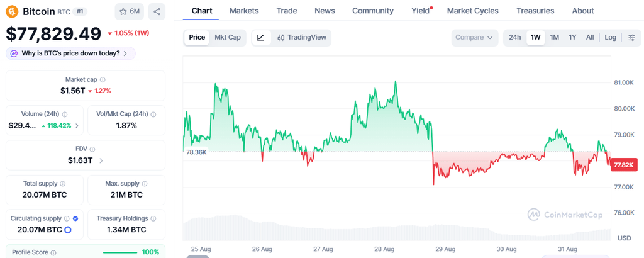The image size is (644, 258).
Task: Click the #1 rank badge
Action: coord(80,12)
